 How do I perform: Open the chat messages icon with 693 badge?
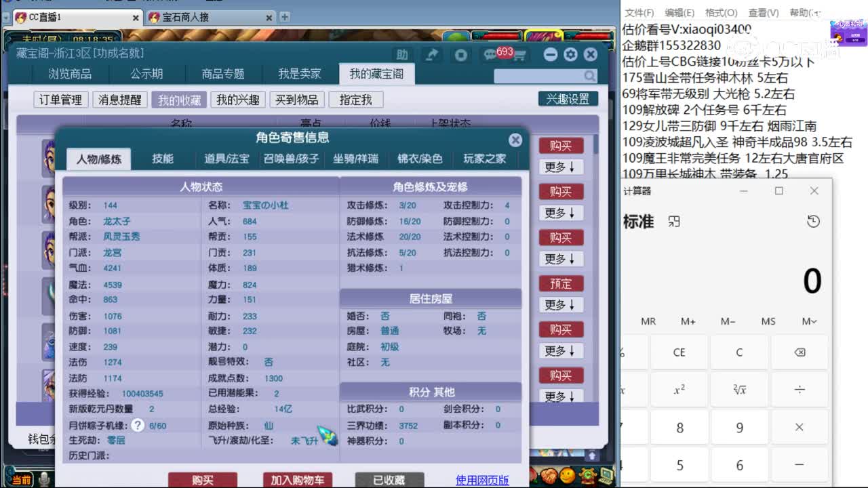point(490,55)
